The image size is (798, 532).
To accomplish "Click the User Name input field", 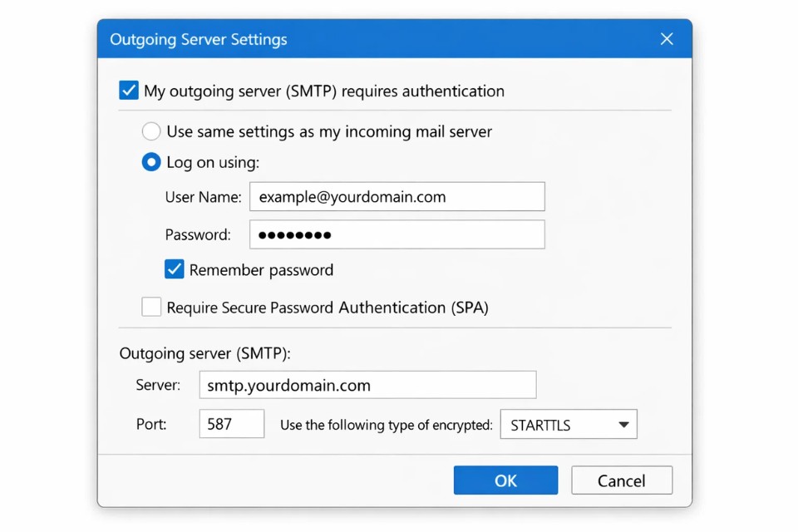I will coord(397,196).
